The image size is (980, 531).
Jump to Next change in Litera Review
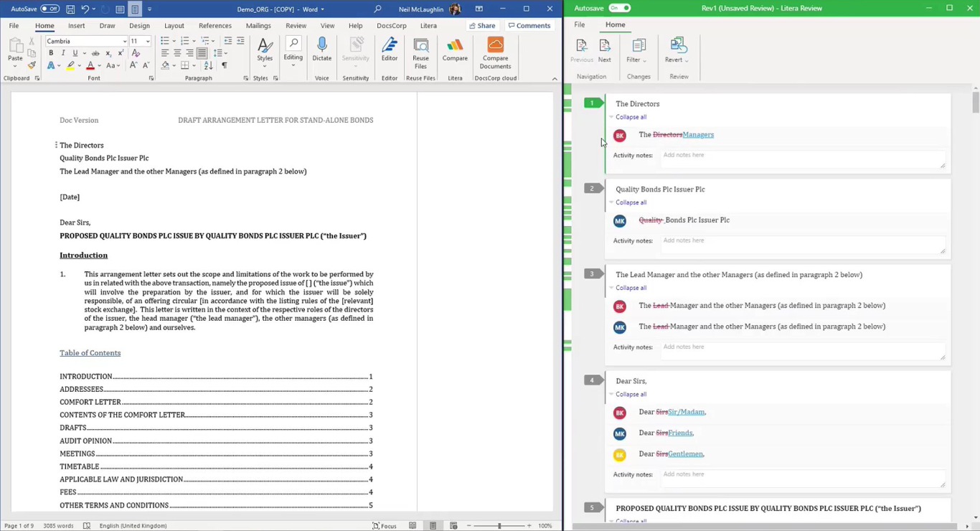(604, 49)
